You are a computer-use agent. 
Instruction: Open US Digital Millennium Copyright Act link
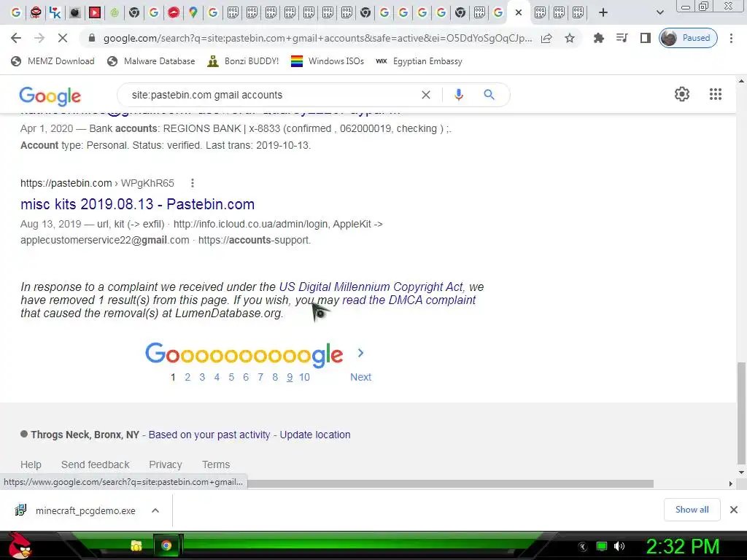(x=371, y=287)
